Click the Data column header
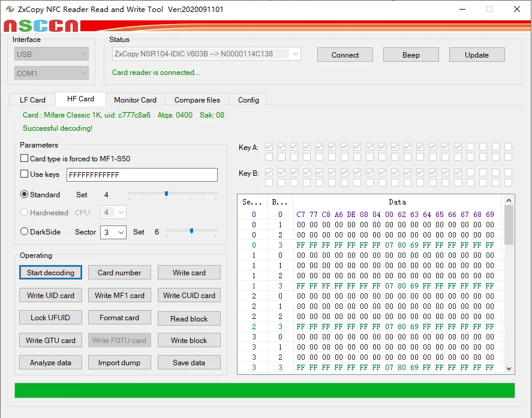 click(397, 202)
